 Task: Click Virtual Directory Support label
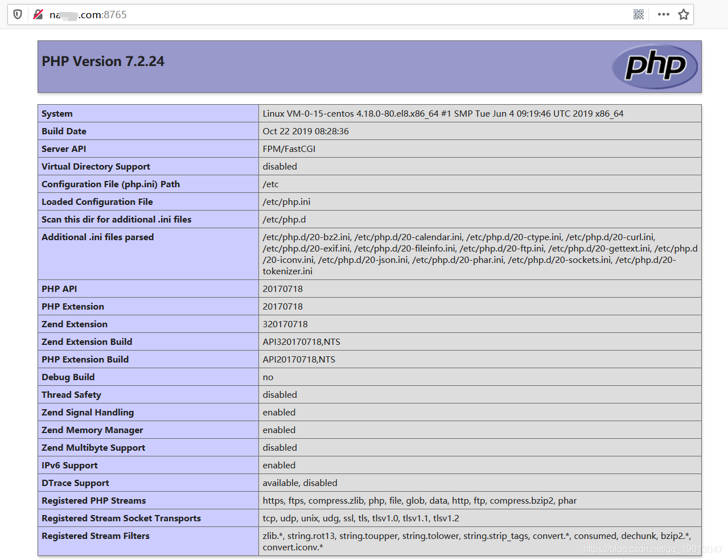[x=96, y=167]
